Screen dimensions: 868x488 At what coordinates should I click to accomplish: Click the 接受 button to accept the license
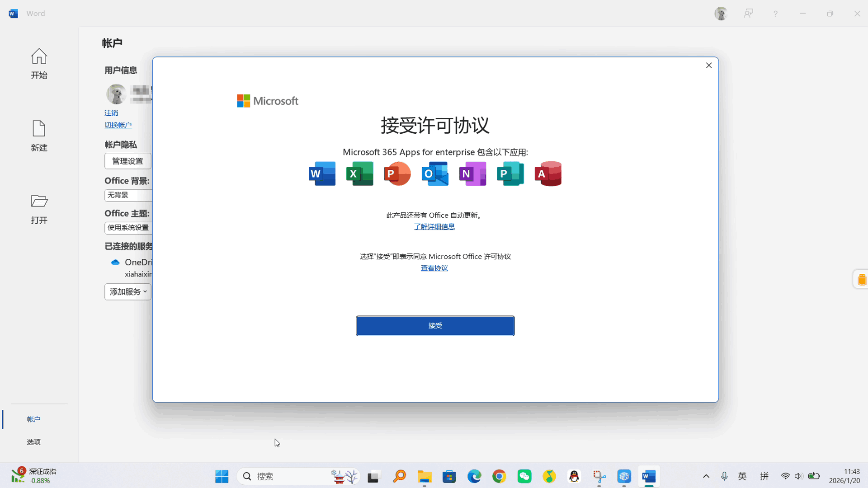[435, 325]
